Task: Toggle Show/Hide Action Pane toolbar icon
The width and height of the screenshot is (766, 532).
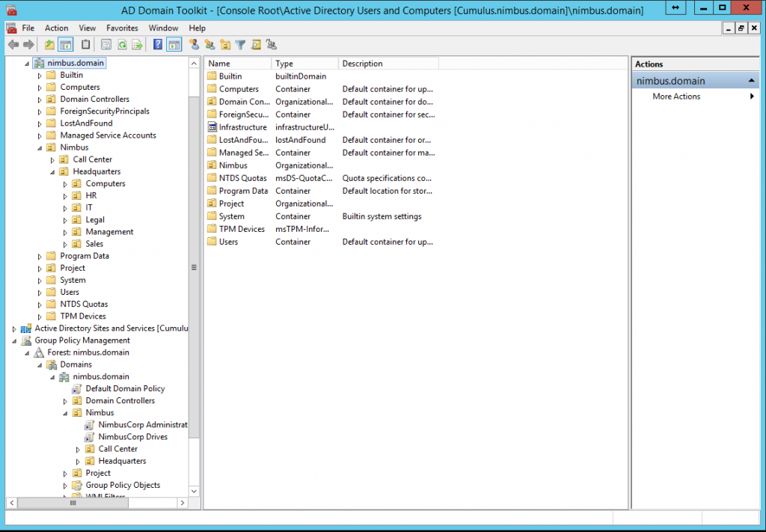Action: (174, 45)
